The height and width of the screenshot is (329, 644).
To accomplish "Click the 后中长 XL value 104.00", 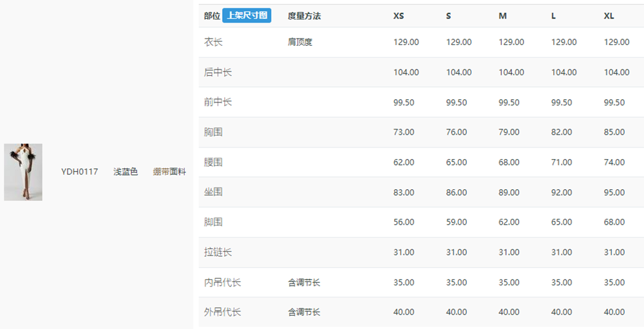I will (616, 72).
